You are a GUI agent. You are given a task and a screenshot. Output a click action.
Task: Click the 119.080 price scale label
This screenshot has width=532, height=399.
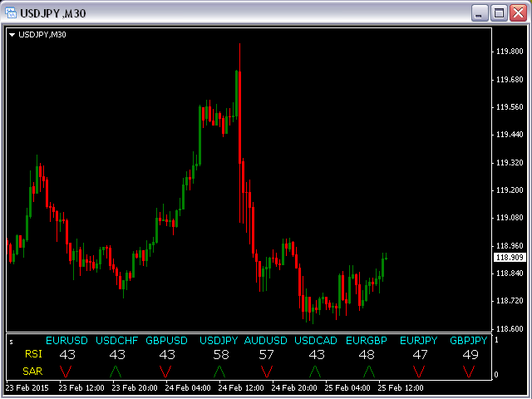(510, 218)
